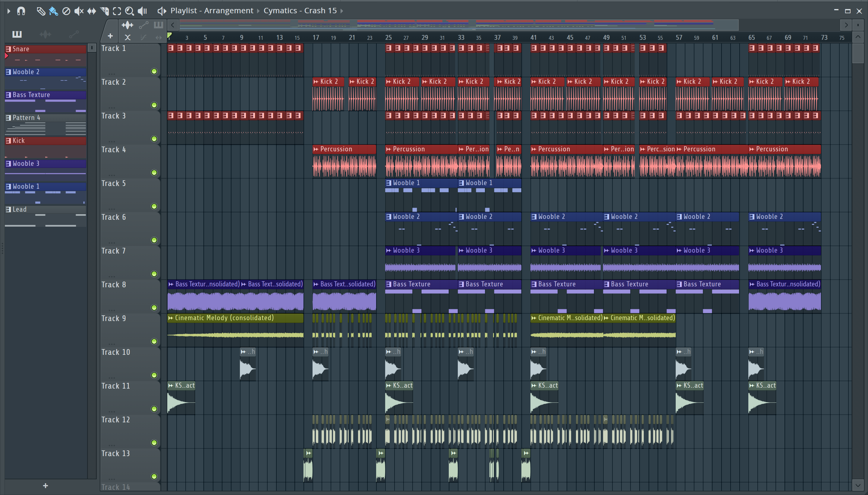The width and height of the screenshot is (868, 495).
Task: Click the plus button beside the clip focus icons
Action: coord(110,36)
